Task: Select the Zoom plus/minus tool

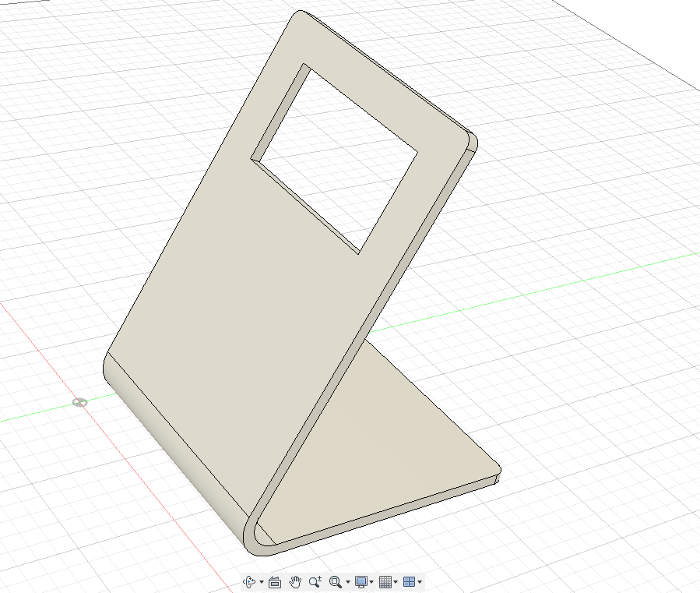Action: click(x=315, y=582)
